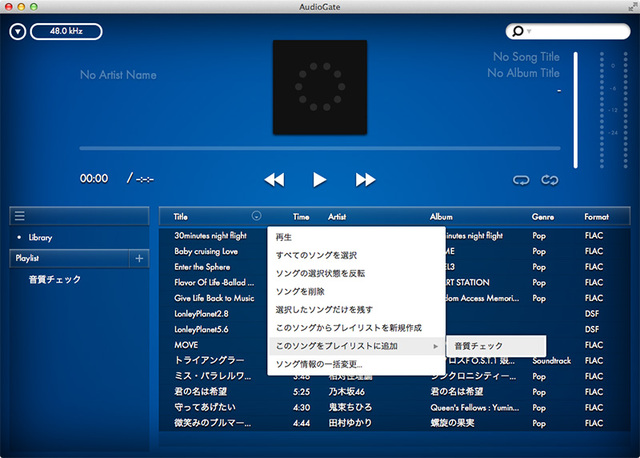640x458 pixels.
Task: Select song Enter the Sphere
Action: 202,267
